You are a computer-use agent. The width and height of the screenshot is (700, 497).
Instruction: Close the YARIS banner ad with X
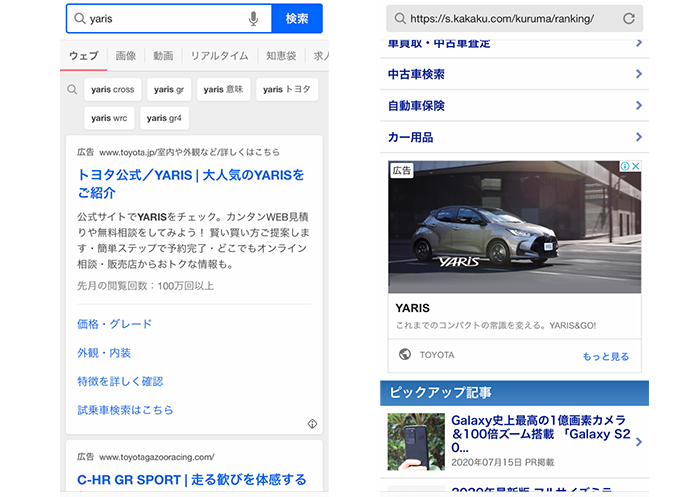636,166
